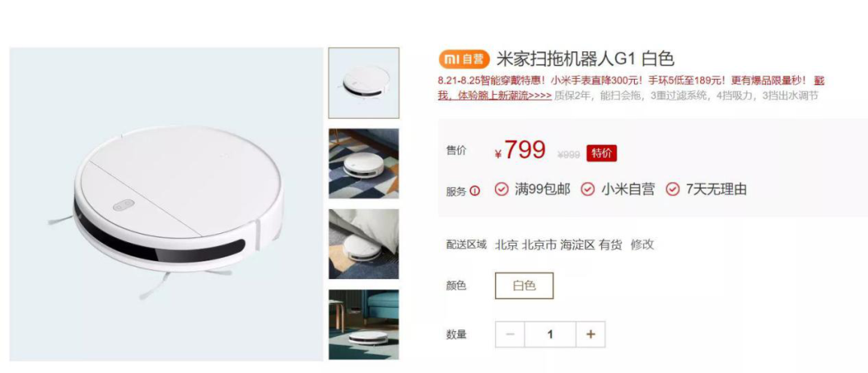Select second thumbnail of robot on geometric rug
868x373 pixels.
364,163
